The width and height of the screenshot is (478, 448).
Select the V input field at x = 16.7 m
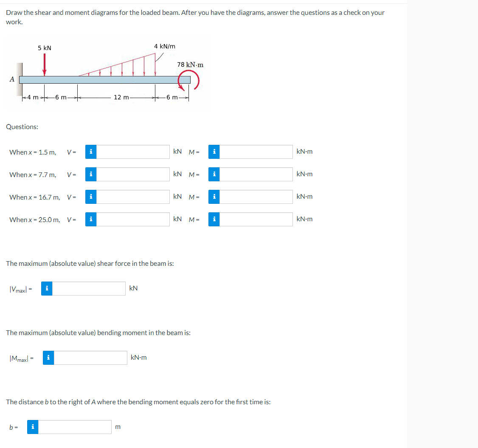(x=132, y=197)
